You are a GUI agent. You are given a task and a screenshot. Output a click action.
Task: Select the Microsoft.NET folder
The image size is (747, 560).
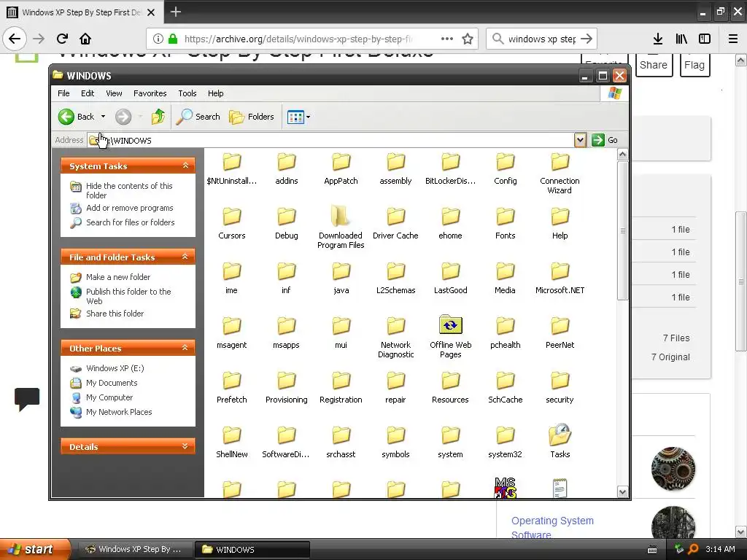[560, 278]
